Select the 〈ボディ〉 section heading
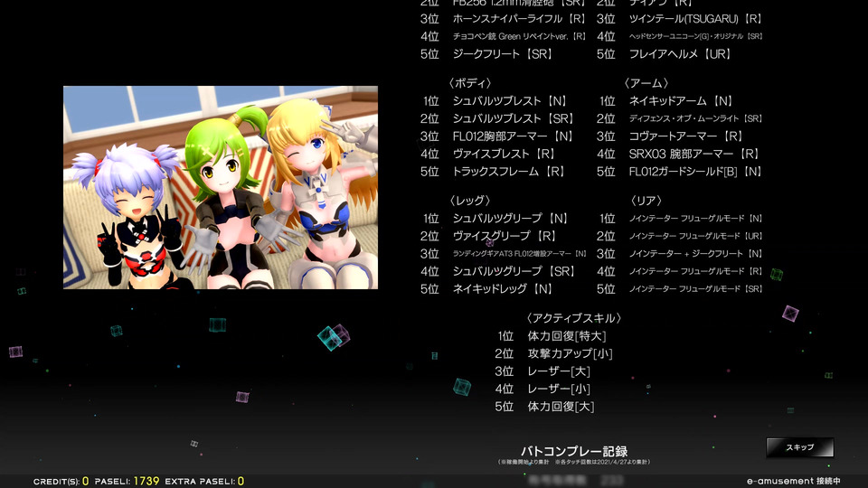This screenshot has height=488, width=868. point(470,83)
